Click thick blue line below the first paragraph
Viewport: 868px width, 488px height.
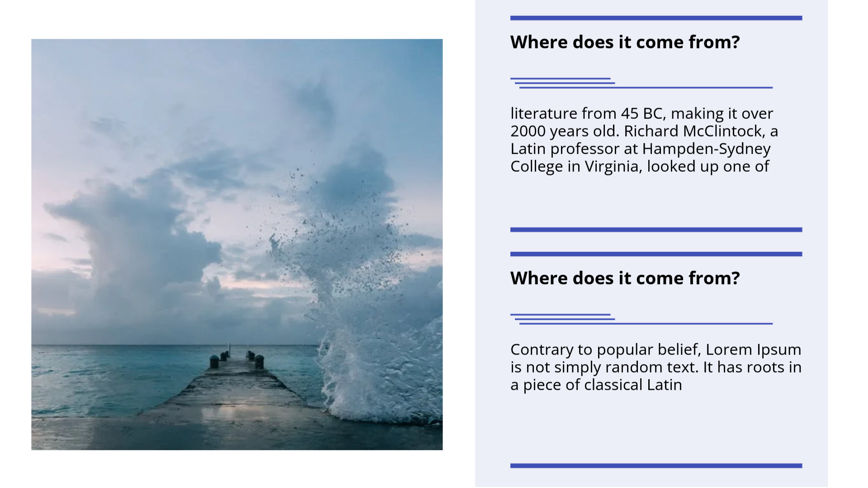(656, 230)
